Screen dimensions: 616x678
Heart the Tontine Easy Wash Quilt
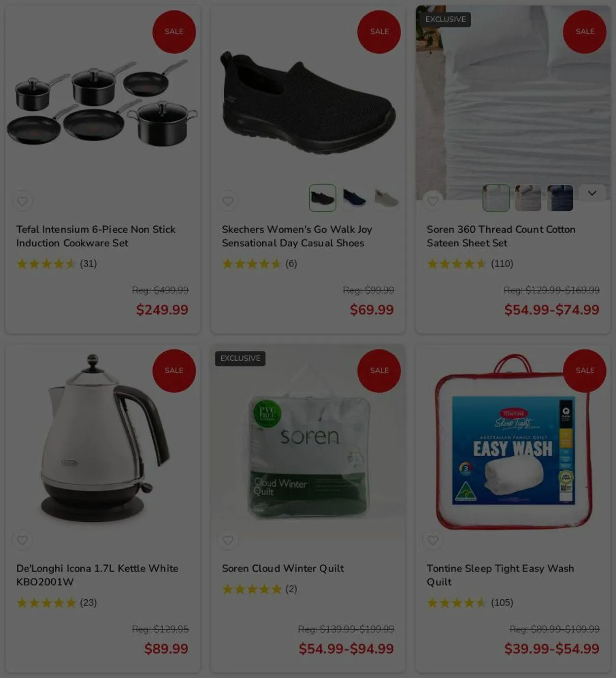[433, 540]
